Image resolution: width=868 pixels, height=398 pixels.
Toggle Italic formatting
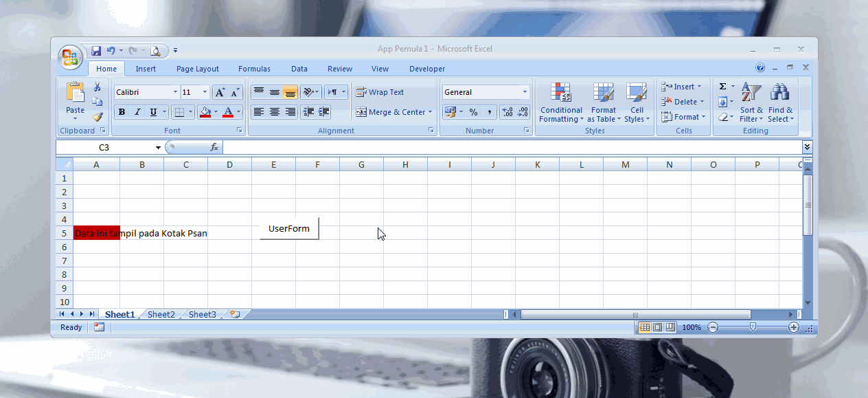tap(137, 112)
